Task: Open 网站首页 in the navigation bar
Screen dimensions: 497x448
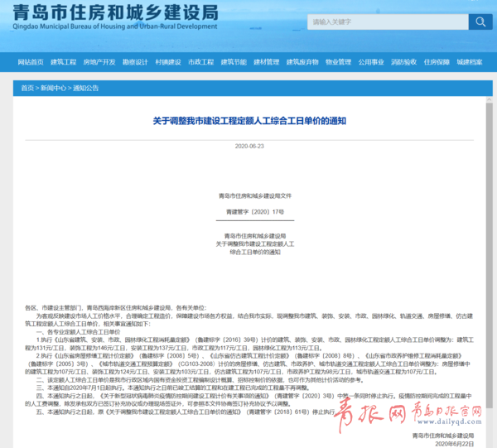Action: (31, 62)
